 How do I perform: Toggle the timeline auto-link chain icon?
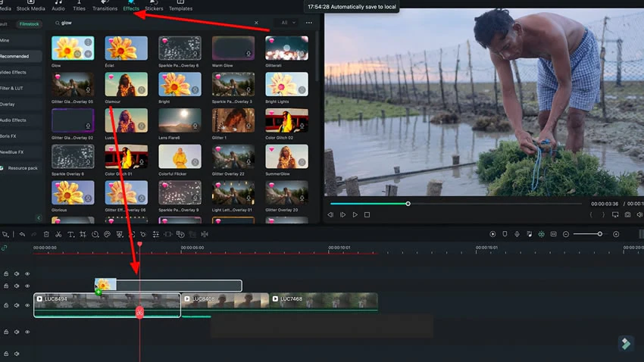tap(5, 248)
